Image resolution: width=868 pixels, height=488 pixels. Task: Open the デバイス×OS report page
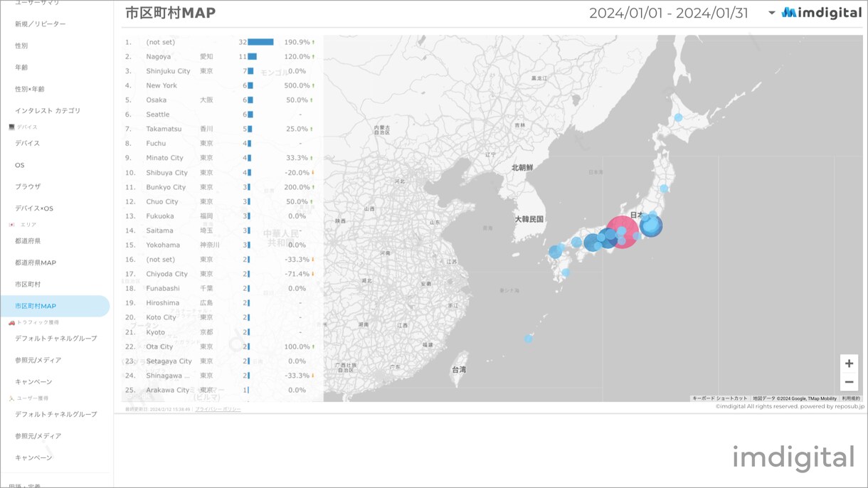pyautogui.click(x=34, y=208)
